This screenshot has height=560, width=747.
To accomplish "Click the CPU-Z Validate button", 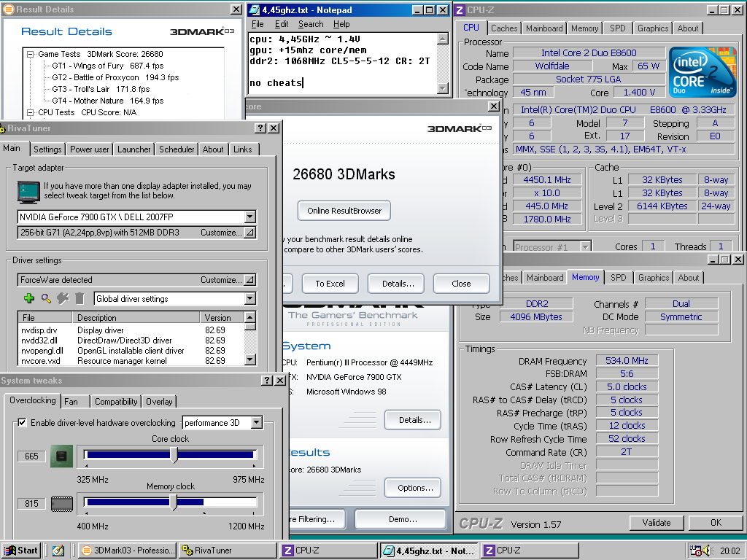I will tap(656, 523).
